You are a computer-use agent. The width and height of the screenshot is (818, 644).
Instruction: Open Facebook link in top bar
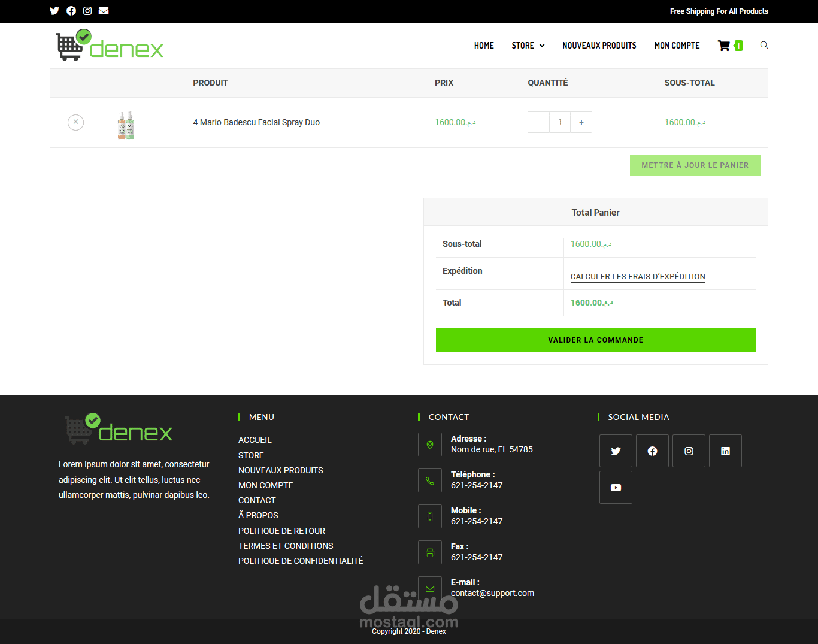pos(71,11)
